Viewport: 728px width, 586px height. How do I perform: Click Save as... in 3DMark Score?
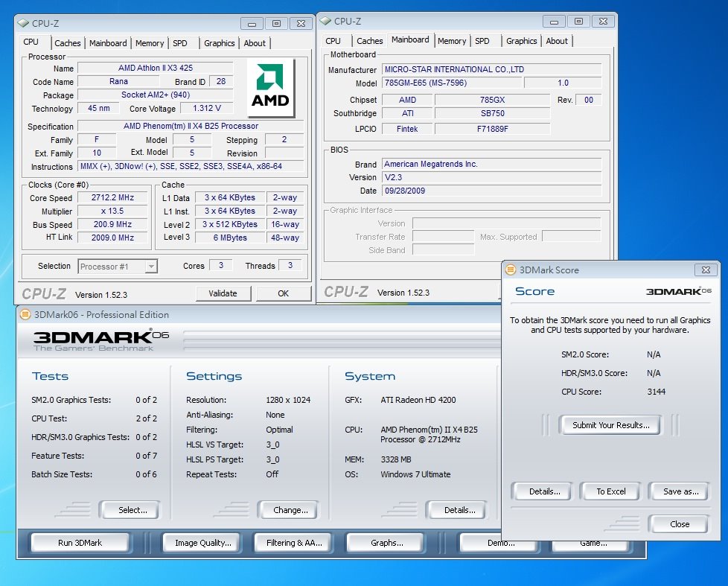pyautogui.click(x=680, y=491)
